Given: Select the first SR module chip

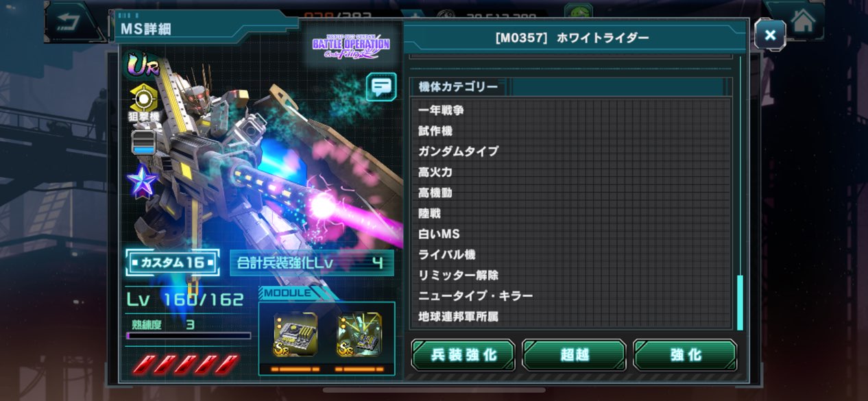Looking at the screenshot, I should coord(296,335).
